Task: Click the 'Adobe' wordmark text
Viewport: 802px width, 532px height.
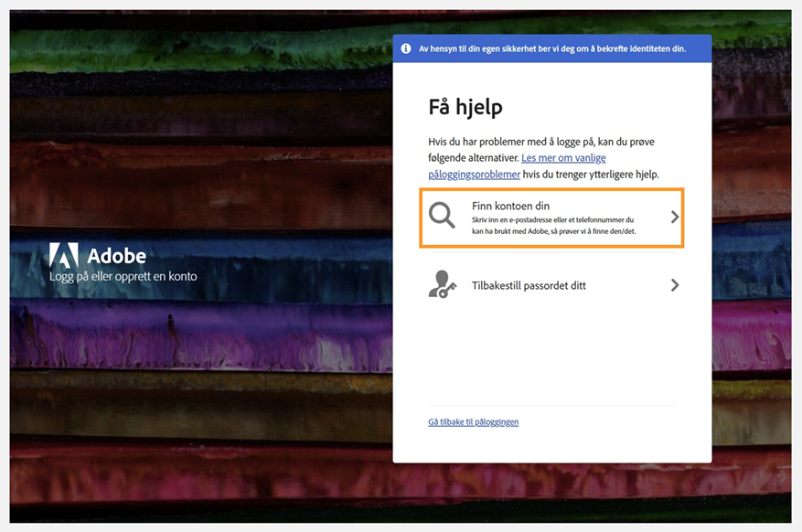Action: point(117,256)
